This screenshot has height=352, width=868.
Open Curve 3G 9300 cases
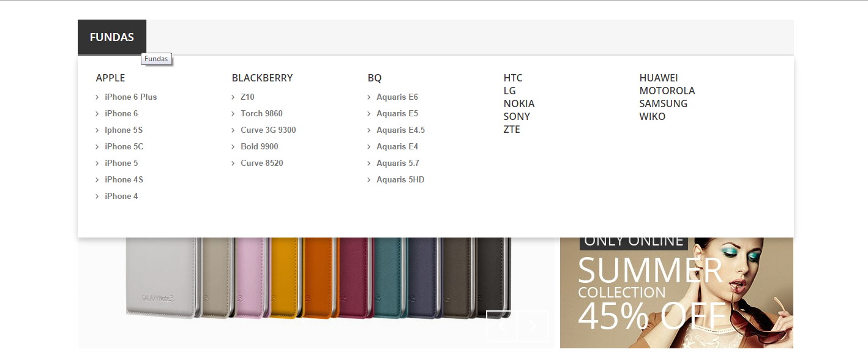pos(268,130)
